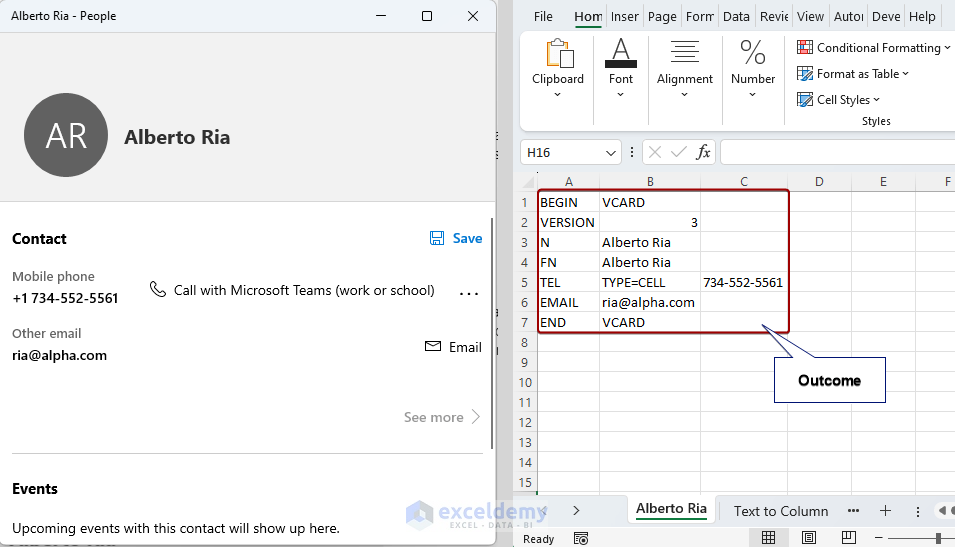Screen dimensions: 955x547
Task: Open Format as Table dropdown
Action: click(x=853, y=74)
